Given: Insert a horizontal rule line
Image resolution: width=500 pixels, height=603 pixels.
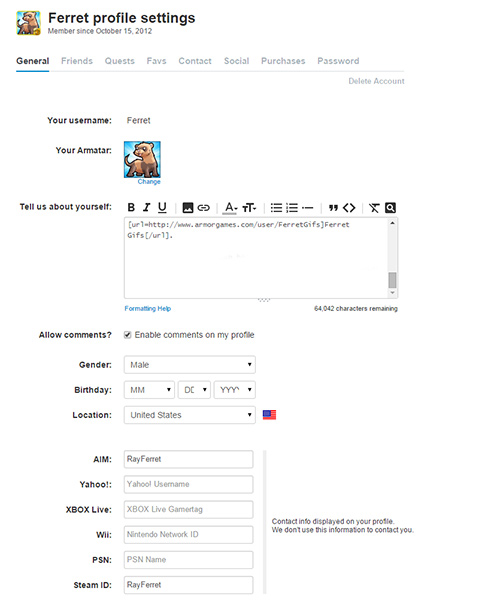Looking at the screenshot, I should click(x=307, y=208).
